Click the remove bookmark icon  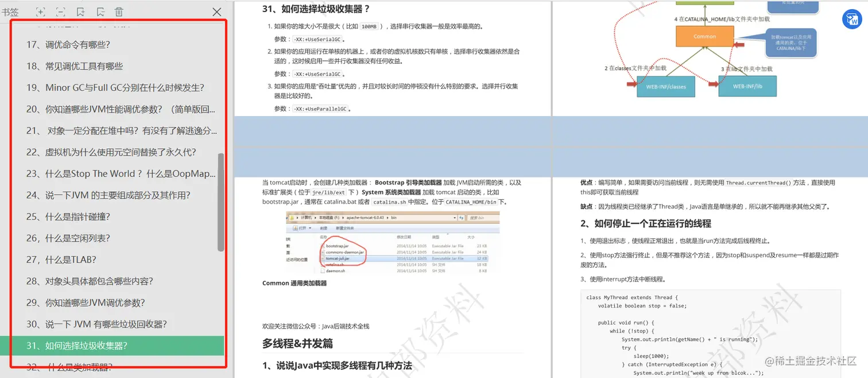(100, 11)
